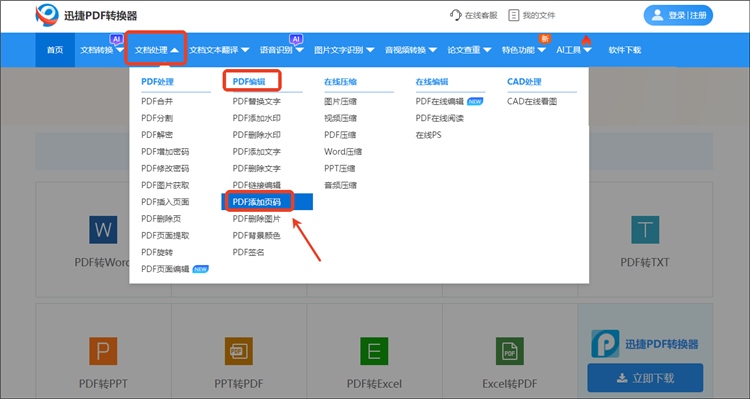Click PDF处理 column heading
Screen dimensions: 750x399
point(157,82)
